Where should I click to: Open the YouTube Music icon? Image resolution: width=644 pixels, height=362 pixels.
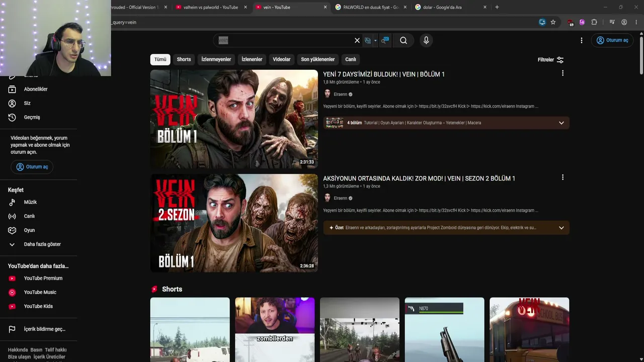click(12, 293)
